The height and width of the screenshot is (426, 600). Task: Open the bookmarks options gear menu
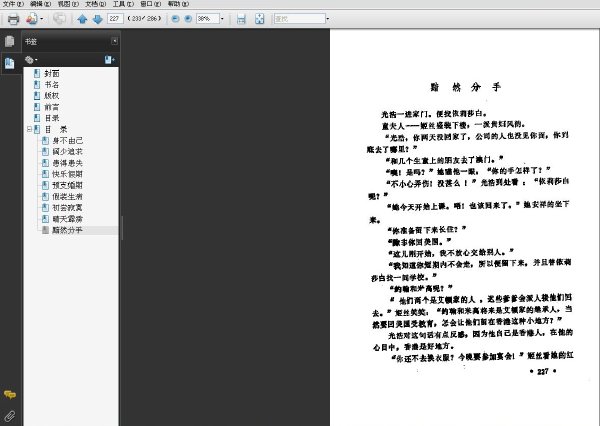point(31,60)
